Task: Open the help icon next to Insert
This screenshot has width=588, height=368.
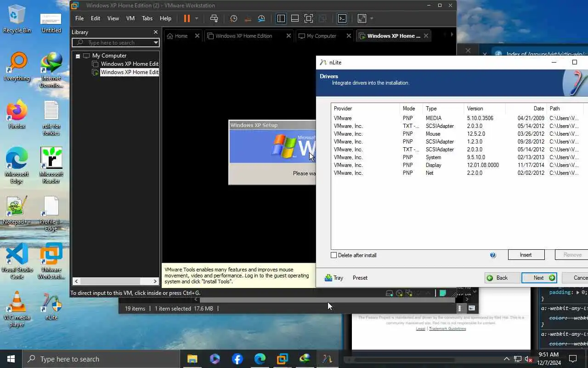Action: [493, 255]
